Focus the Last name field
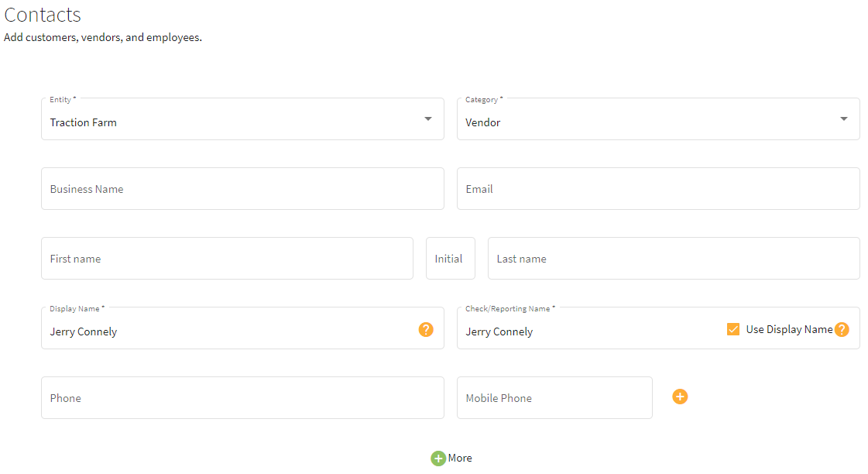This screenshot has height=474, width=868. (x=674, y=259)
